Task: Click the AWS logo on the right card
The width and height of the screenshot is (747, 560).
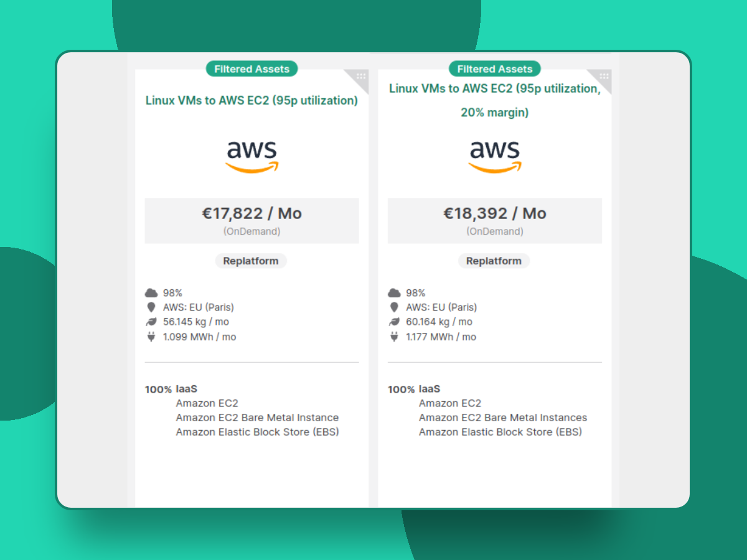Action: (494, 155)
